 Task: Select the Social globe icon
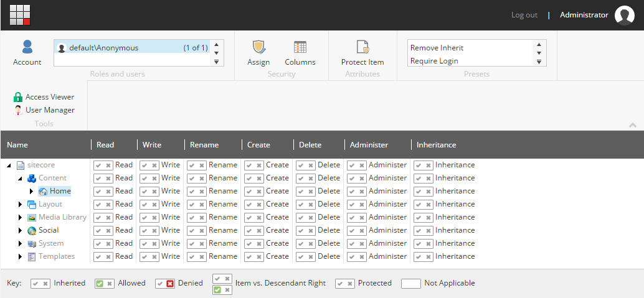(32, 231)
